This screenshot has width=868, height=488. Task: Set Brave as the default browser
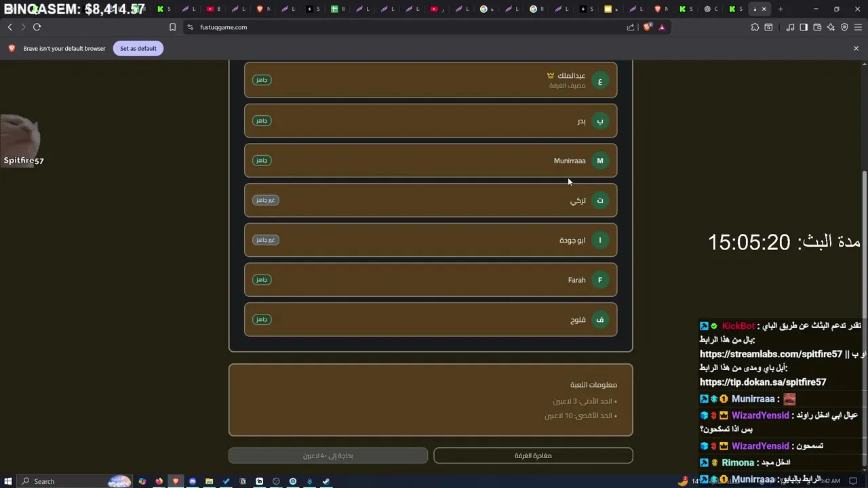[138, 48]
